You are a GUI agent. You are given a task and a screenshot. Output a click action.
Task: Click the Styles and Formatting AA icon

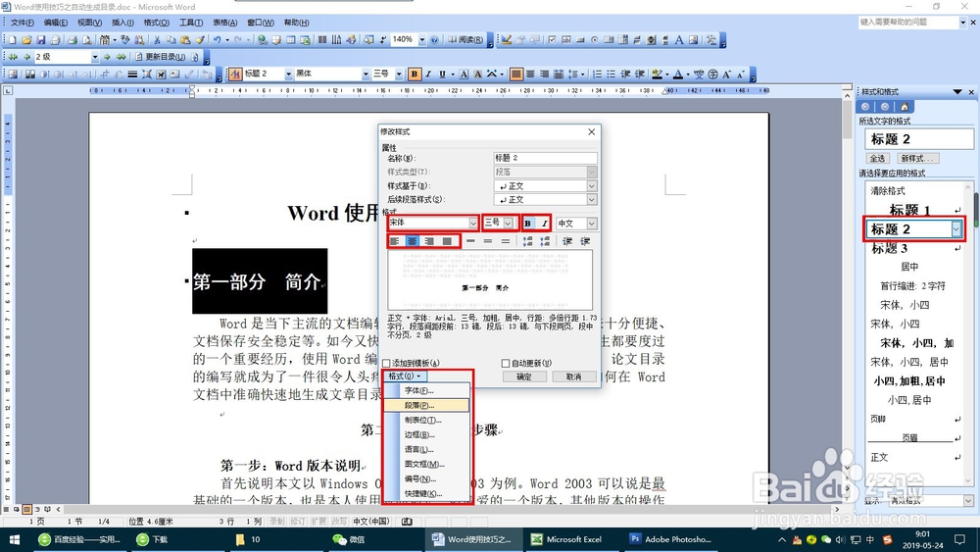tap(235, 74)
